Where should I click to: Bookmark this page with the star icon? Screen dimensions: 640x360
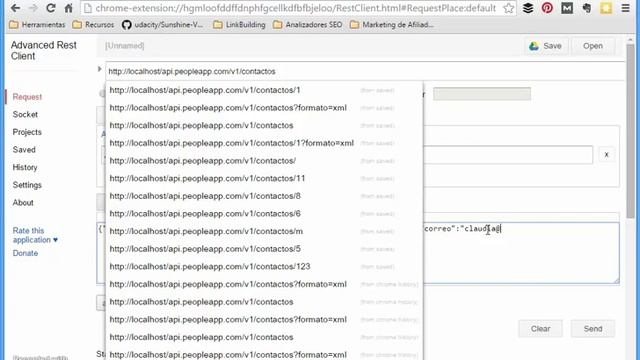[509, 8]
